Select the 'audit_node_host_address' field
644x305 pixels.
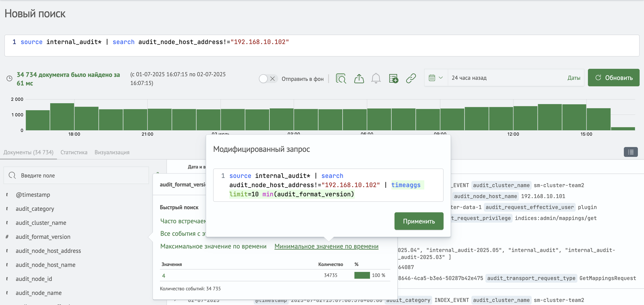[48, 251]
